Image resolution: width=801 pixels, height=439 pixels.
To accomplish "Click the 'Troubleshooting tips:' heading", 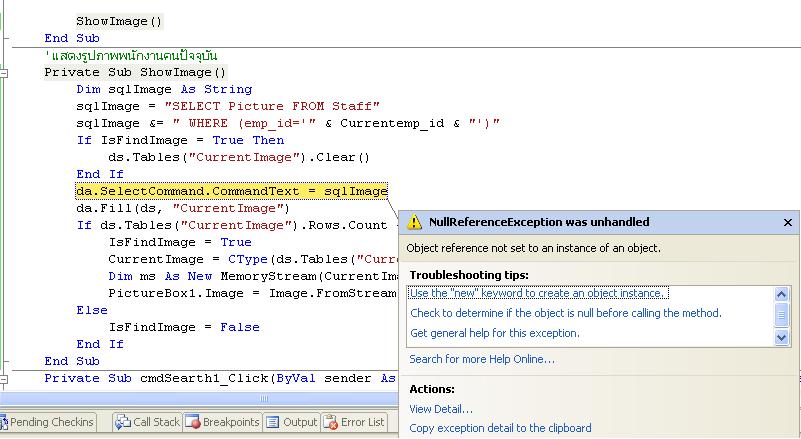I will (469, 275).
